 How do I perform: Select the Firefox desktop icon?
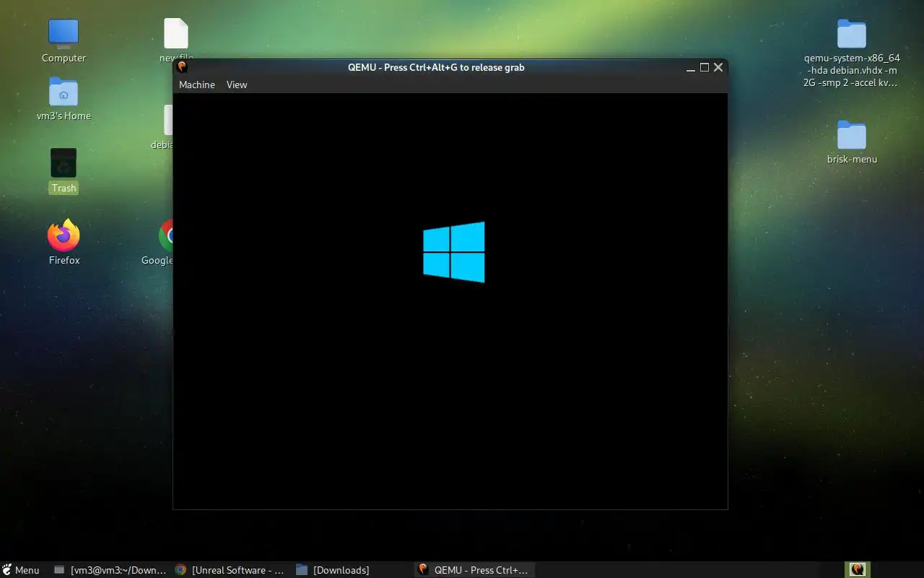(x=64, y=235)
